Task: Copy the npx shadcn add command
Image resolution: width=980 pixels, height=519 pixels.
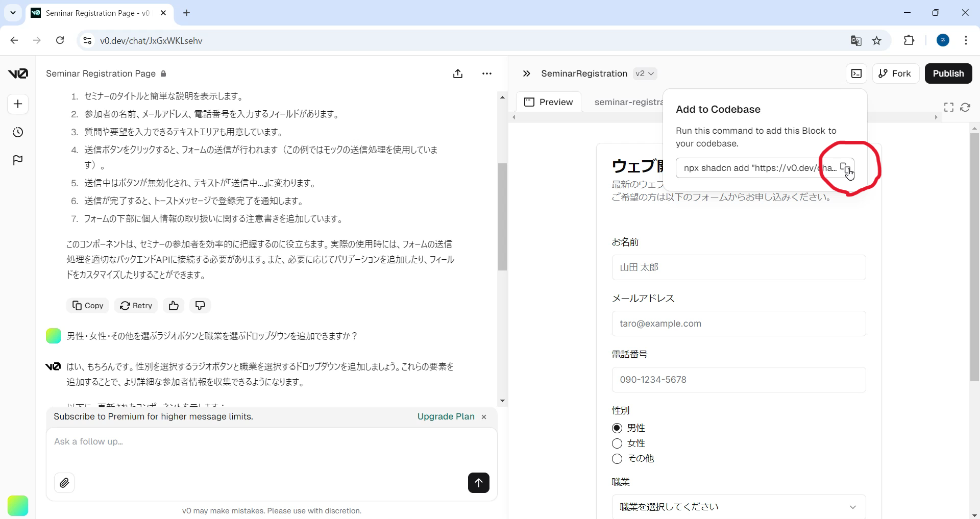Action: click(x=845, y=168)
